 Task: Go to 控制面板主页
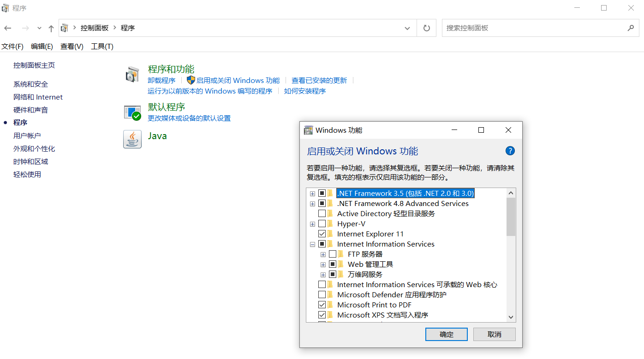pos(34,65)
